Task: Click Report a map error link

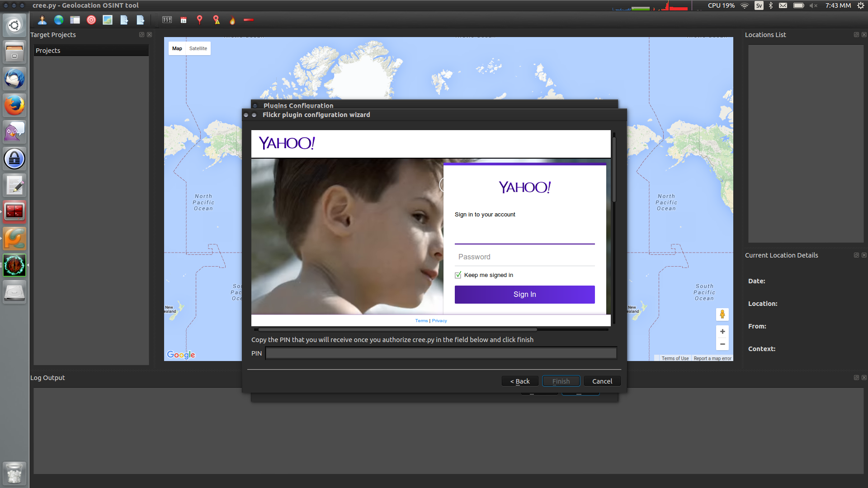Action: (712, 358)
